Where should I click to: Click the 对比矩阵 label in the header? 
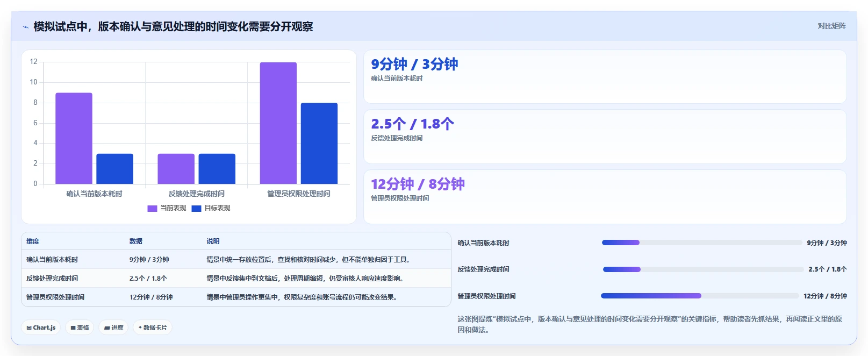tap(831, 26)
